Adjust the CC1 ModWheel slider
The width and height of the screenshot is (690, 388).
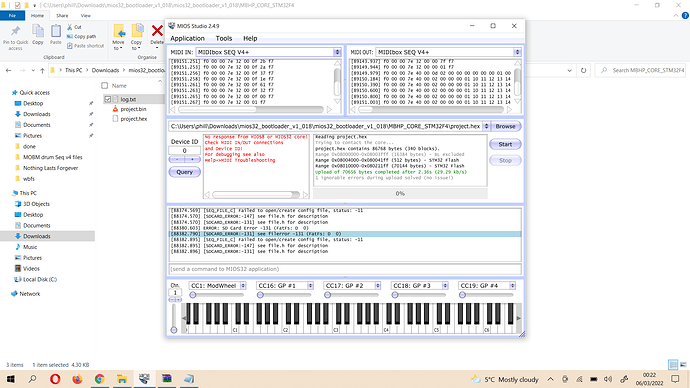click(x=217, y=295)
